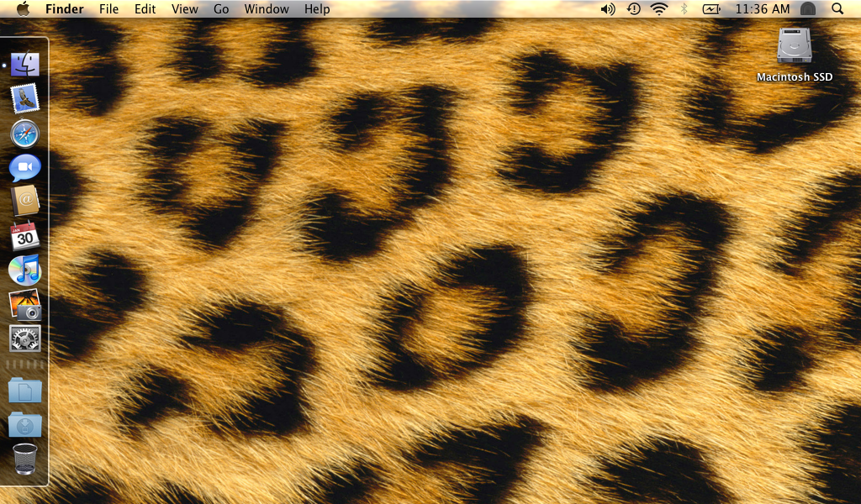The height and width of the screenshot is (504, 861).
Task: Open the Window menu
Action: (267, 9)
